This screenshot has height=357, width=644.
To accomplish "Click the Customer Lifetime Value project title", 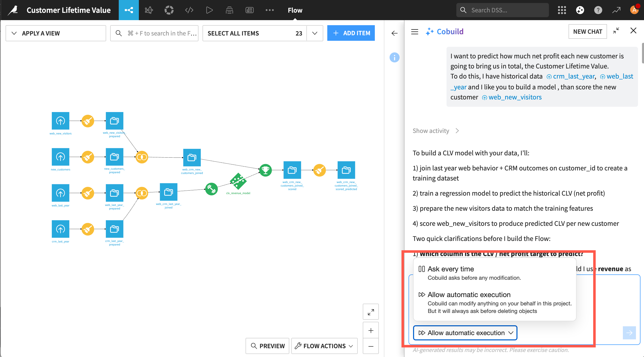I will [x=68, y=10].
